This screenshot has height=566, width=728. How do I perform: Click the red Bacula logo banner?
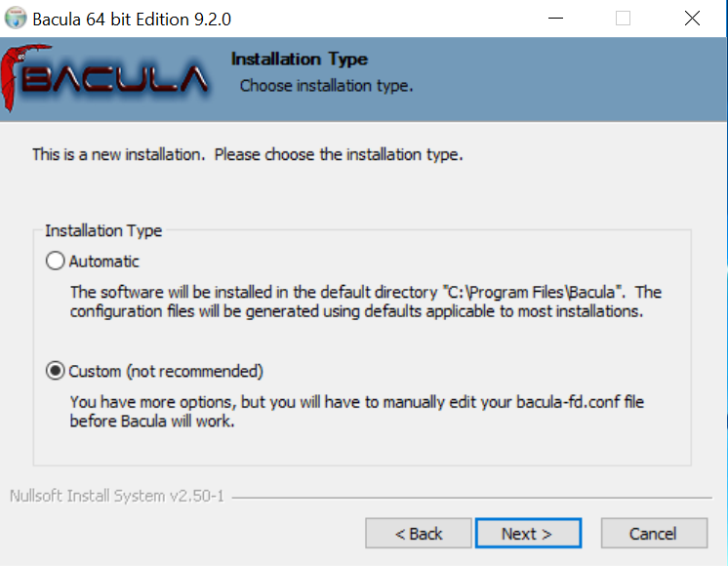[x=105, y=77]
